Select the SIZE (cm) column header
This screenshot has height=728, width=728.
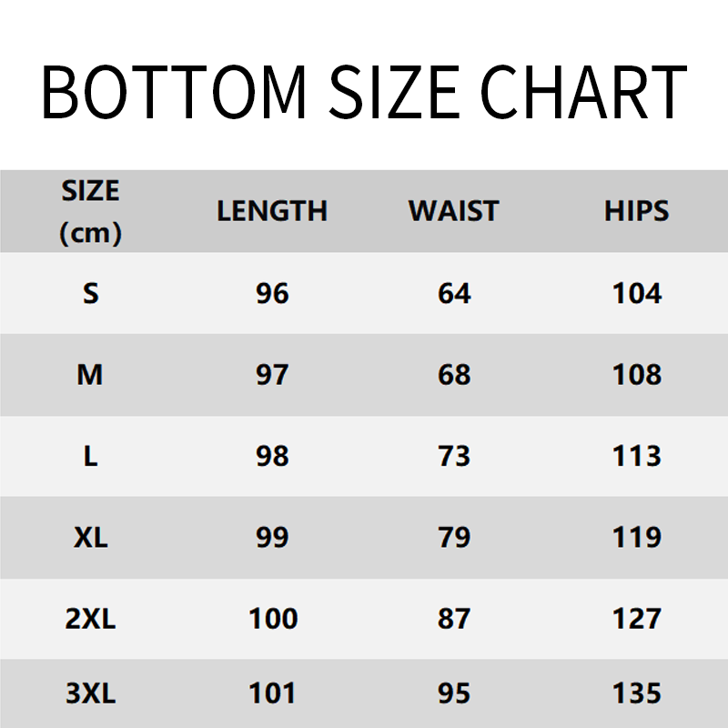[x=90, y=212]
